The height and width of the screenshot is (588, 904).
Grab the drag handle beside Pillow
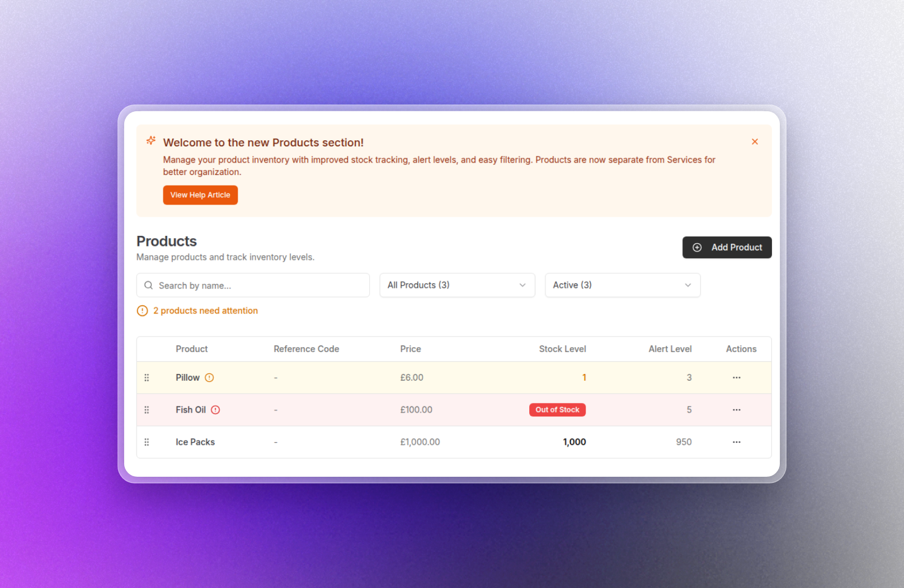pos(147,377)
